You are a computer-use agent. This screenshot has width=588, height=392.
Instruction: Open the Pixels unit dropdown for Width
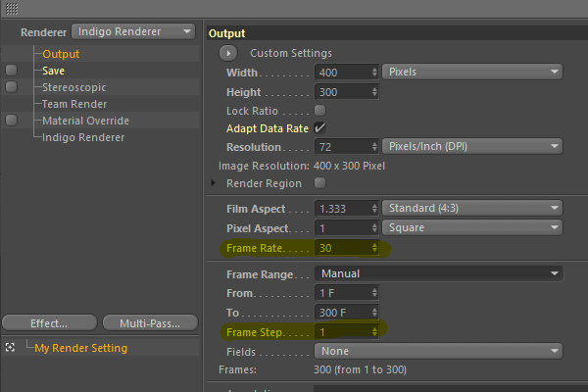(x=471, y=72)
